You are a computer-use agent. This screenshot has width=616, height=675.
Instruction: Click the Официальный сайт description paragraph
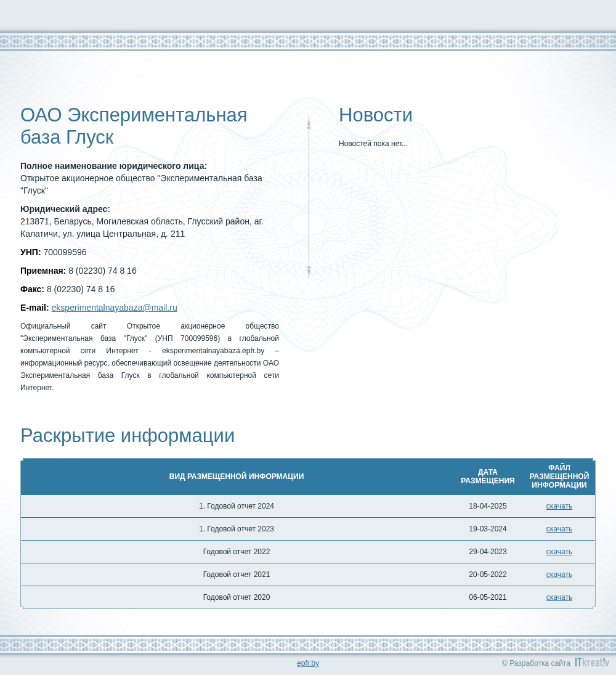coord(150,357)
